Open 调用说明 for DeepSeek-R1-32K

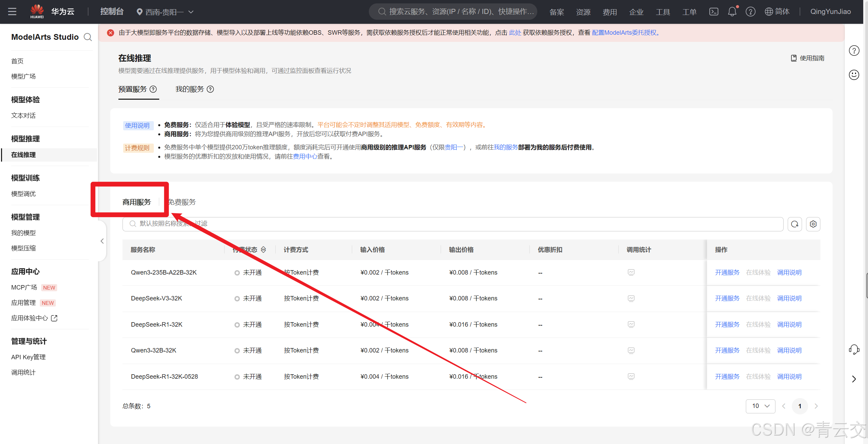pos(789,325)
